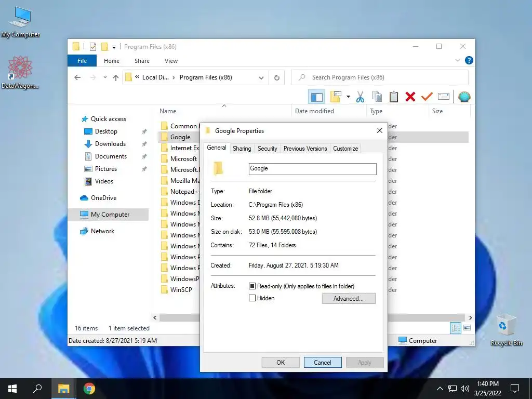Open Chrome from the taskbar
This screenshot has height=399, width=532.
(89, 389)
